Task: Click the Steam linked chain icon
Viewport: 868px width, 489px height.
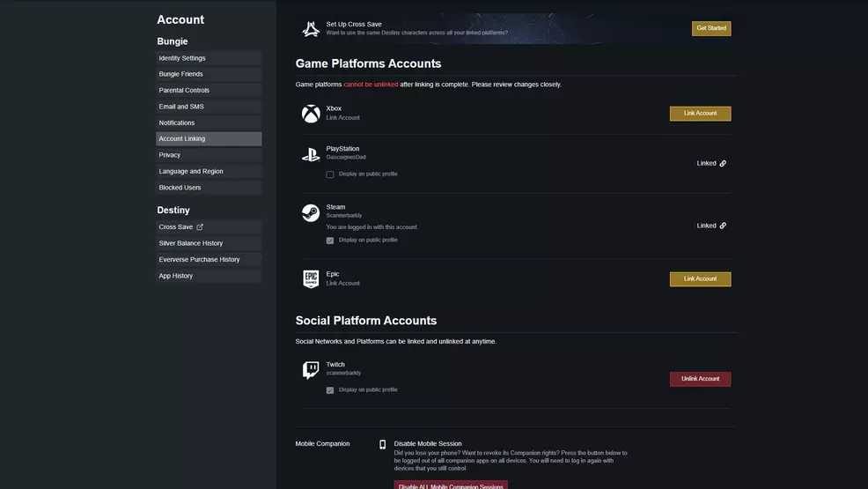Action: point(723,226)
